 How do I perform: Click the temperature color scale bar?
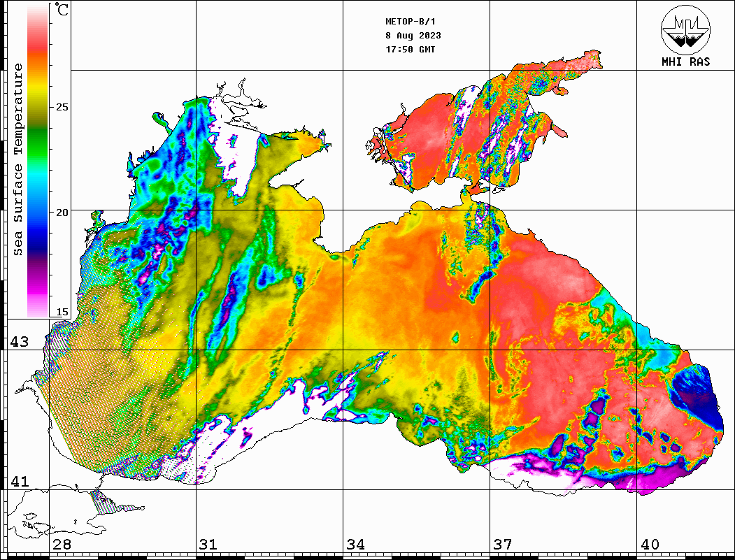pyautogui.click(x=38, y=160)
